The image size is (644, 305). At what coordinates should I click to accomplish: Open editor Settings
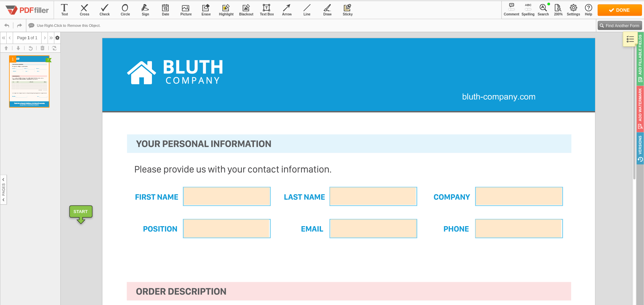(x=573, y=10)
